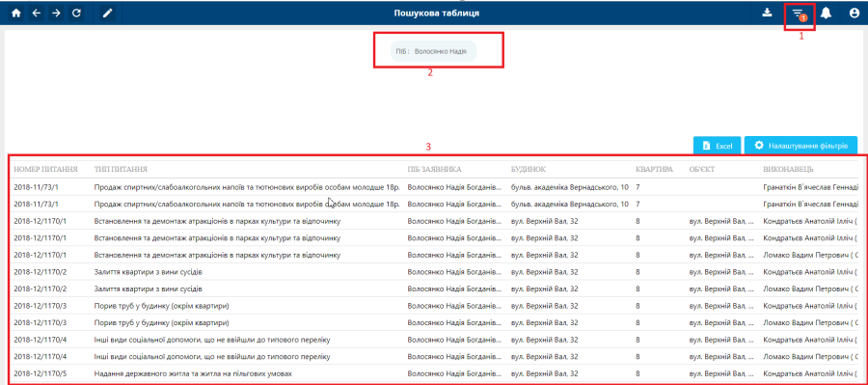Click the back arrow in top bar

coord(36,14)
